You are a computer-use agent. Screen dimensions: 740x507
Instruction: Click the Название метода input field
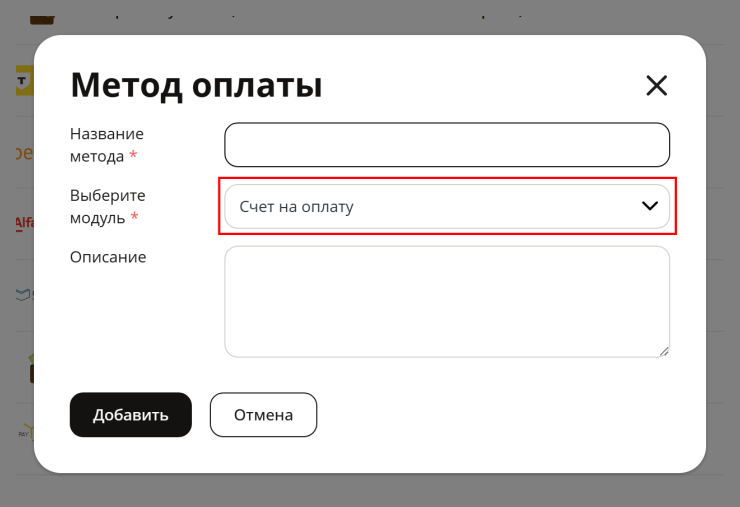click(447, 145)
